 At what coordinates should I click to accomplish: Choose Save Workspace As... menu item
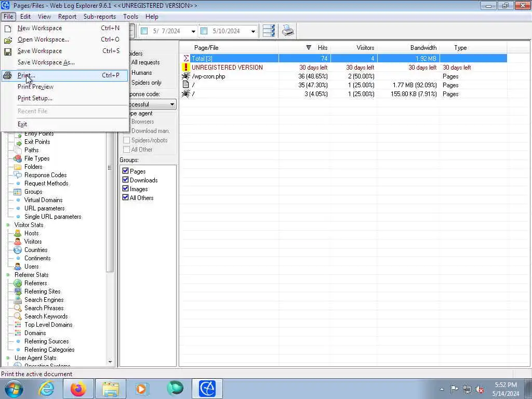tap(65, 62)
